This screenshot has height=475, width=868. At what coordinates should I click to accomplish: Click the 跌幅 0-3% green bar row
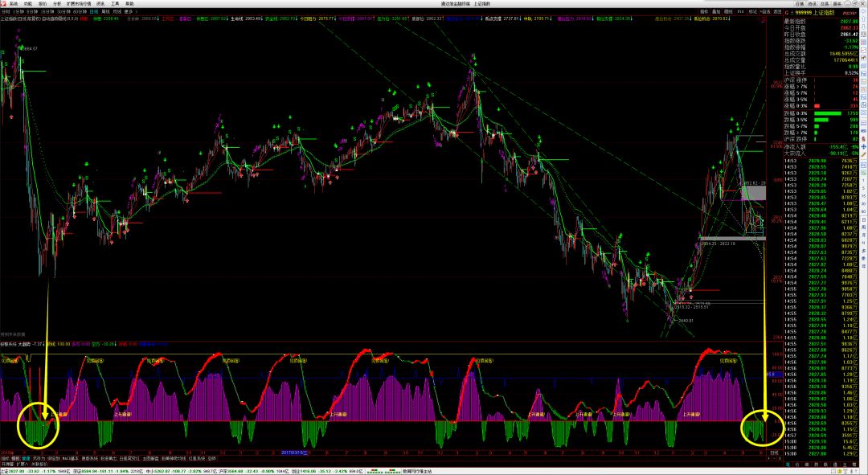click(x=821, y=113)
